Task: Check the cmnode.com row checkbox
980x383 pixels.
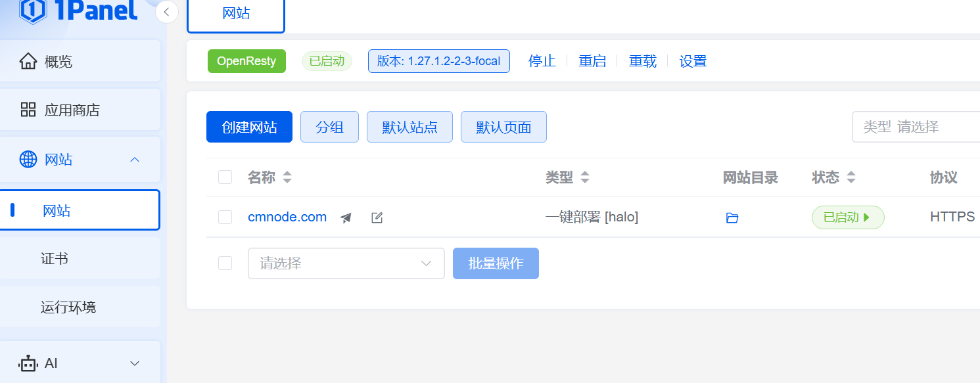Action: [x=225, y=217]
